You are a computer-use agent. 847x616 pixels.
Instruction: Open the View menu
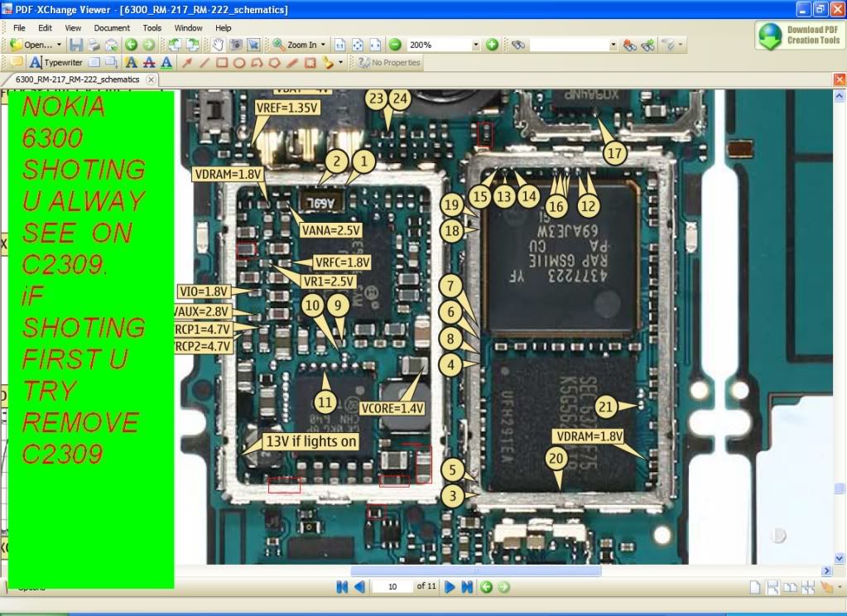coord(73,27)
